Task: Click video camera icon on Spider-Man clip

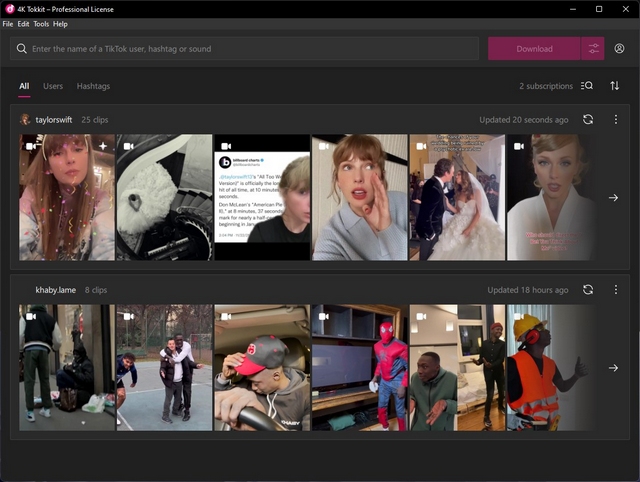Action: (x=324, y=316)
